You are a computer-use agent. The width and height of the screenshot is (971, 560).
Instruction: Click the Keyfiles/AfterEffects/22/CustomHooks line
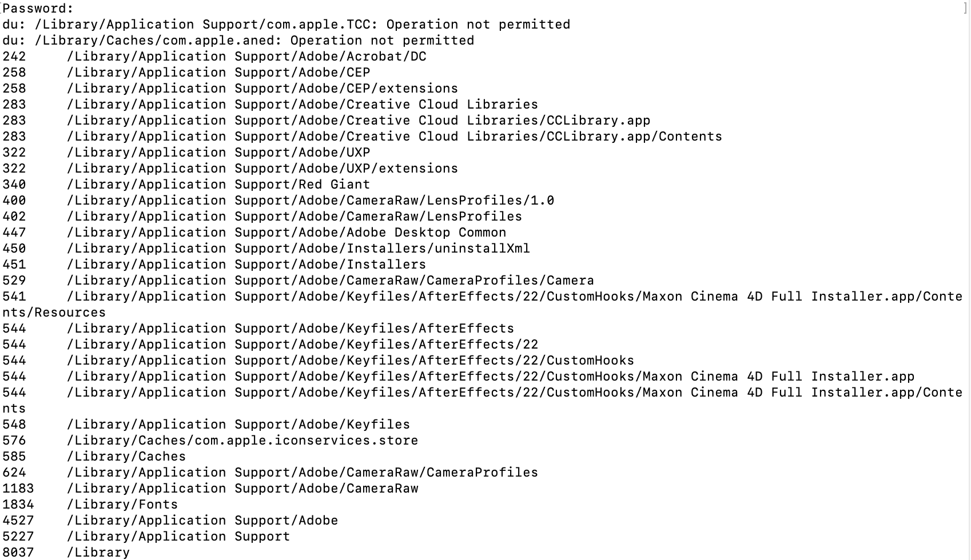coord(350,361)
